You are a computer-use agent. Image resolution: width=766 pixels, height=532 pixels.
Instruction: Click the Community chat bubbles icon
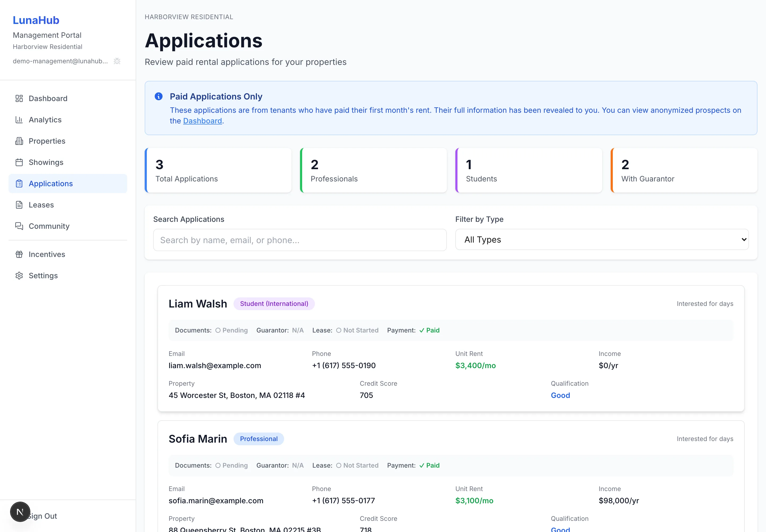(19, 226)
